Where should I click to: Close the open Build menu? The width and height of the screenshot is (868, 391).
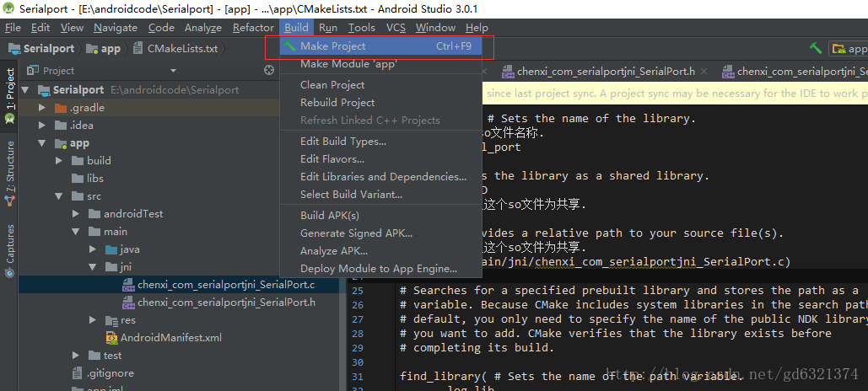click(297, 28)
